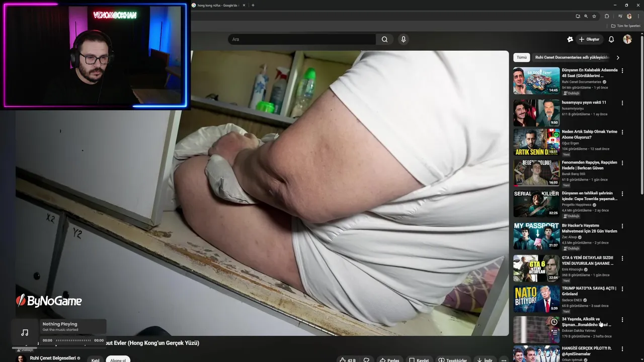Bookmark this page with star icon
Screen dimensions: 644x362
coord(594,16)
